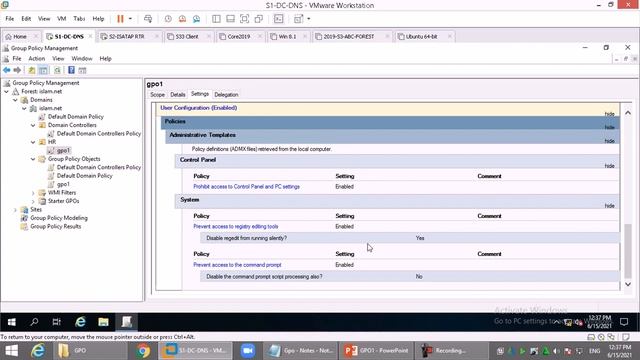Open the console view icon

click(278, 19)
